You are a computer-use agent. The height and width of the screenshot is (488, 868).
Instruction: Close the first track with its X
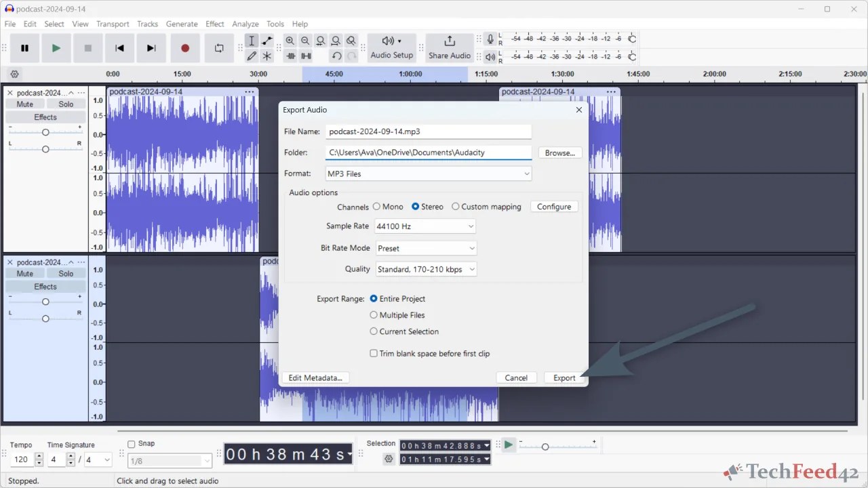(x=10, y=93)
